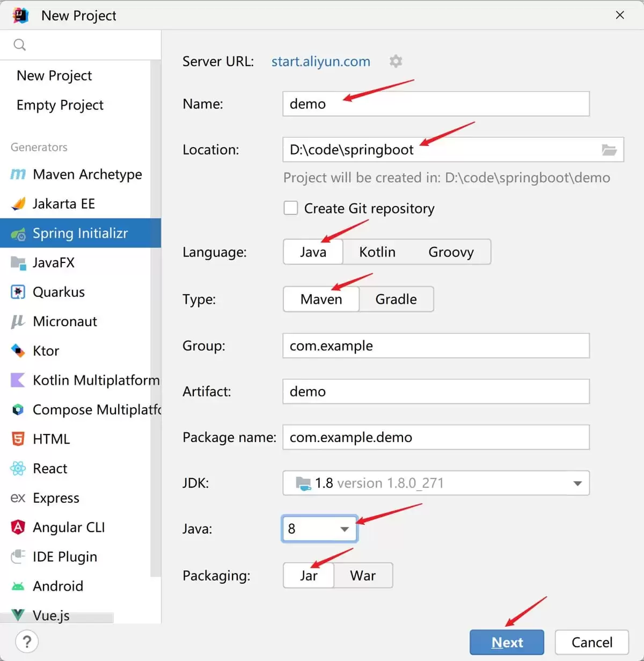
Task: Click the project path hint text
Action: 447,178
